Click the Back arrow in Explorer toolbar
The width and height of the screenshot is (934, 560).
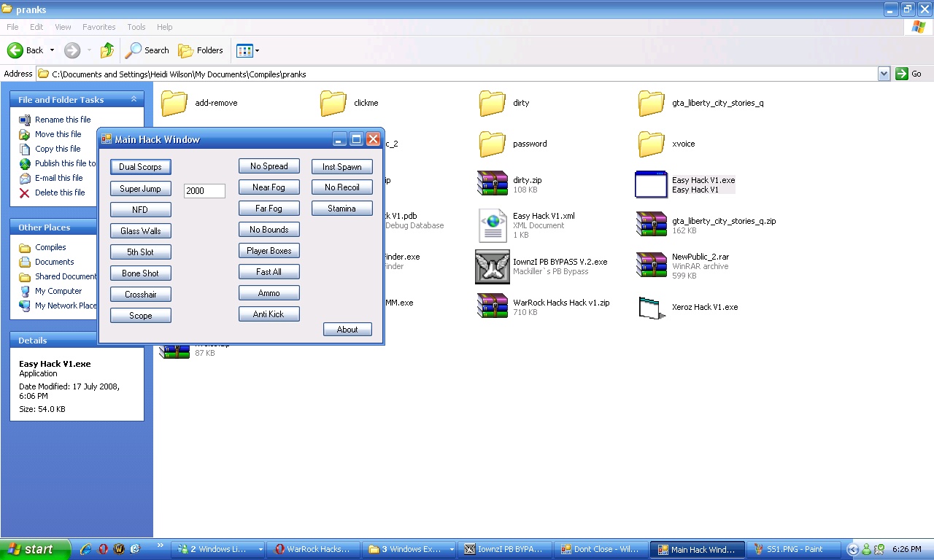pos(26,50)
